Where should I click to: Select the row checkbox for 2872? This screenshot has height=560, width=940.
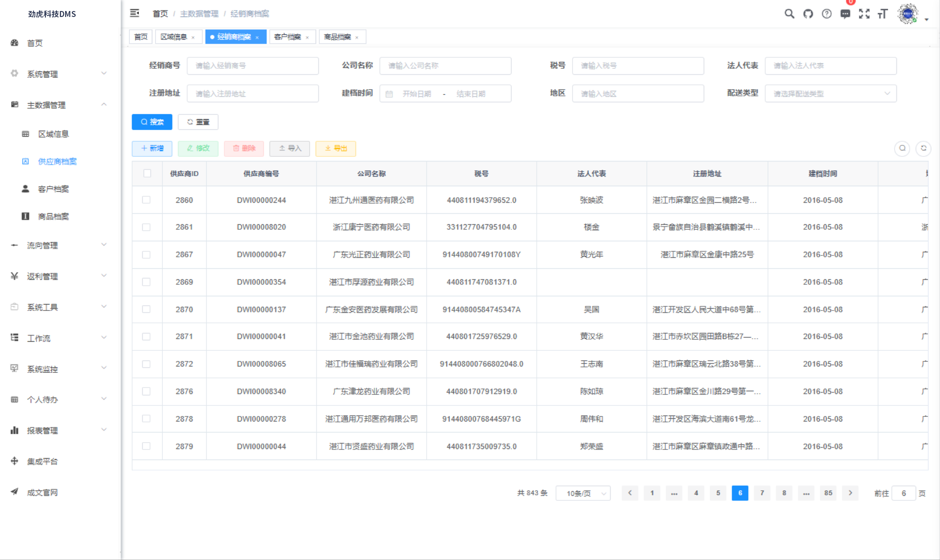(x=146, y=364)
